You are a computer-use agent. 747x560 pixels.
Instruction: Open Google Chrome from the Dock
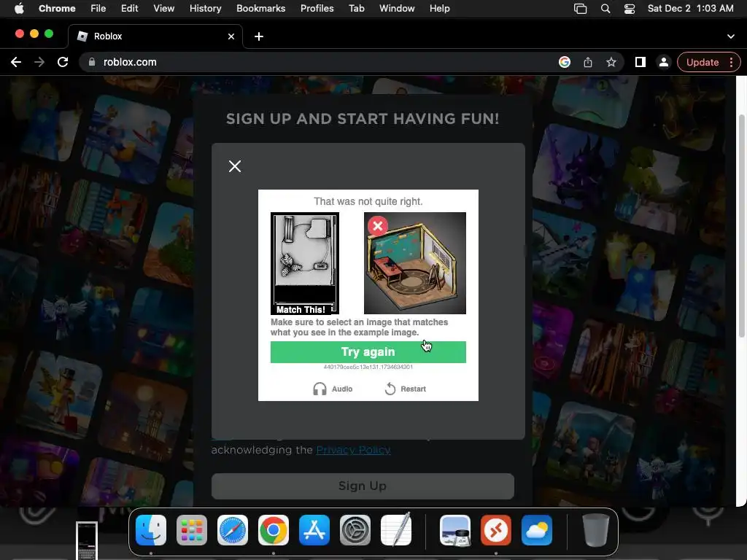tap(274, 530)
